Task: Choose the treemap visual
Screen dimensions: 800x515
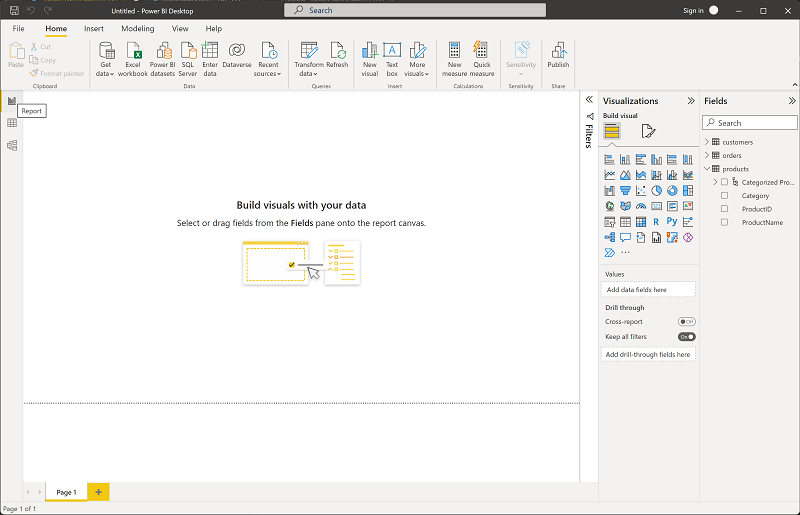Action: click(688, 191)
